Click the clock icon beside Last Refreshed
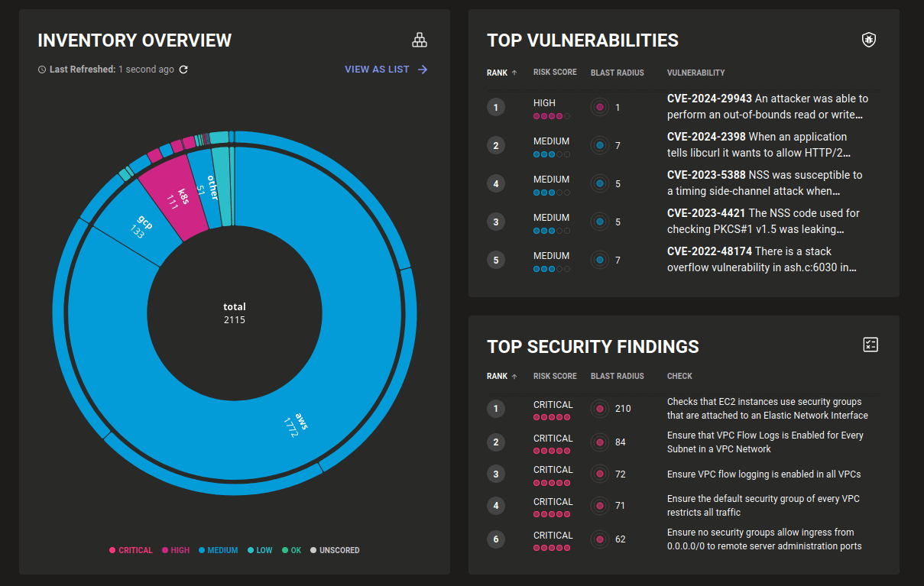The width and height of the screenshot is (924, 586). coord(42,70)
